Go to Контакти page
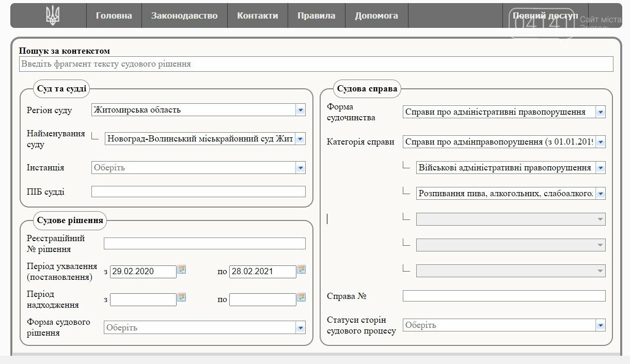 tap(257, 15)
